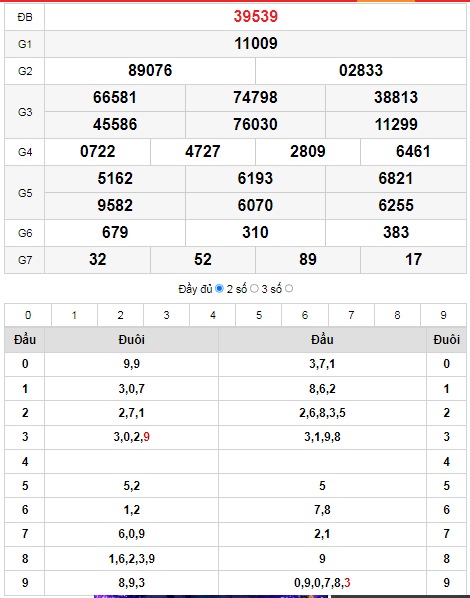Viewport: 470px width, 598px height.
Task: Click G7 prize number 17
Action: point(413,260)
